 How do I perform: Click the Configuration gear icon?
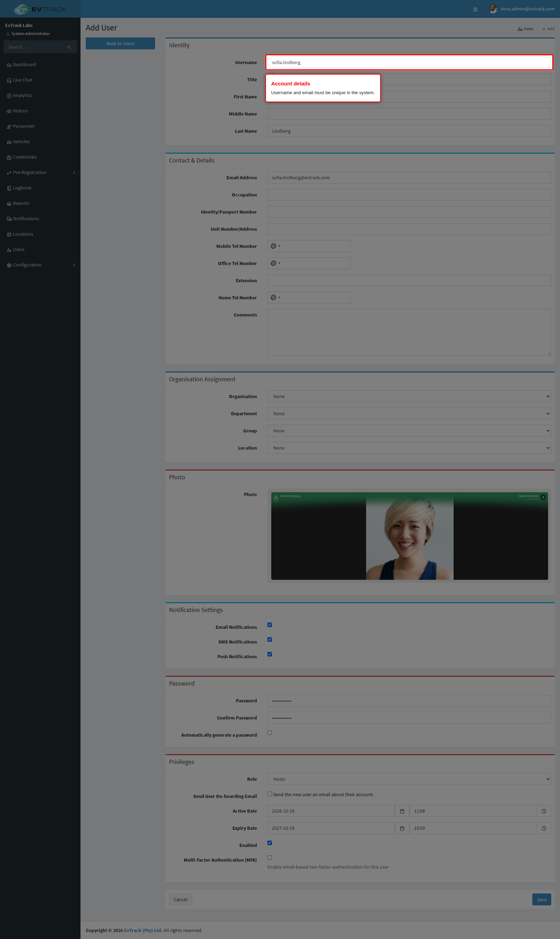coord(9,265)
